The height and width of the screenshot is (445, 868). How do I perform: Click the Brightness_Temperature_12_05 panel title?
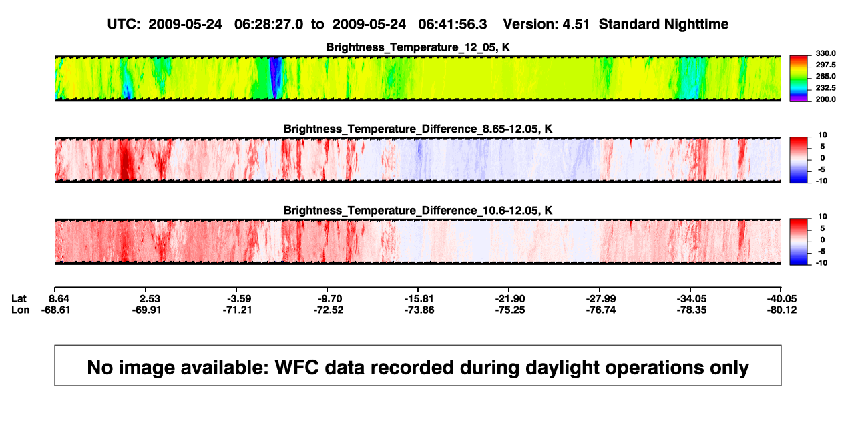pos(417,48)
